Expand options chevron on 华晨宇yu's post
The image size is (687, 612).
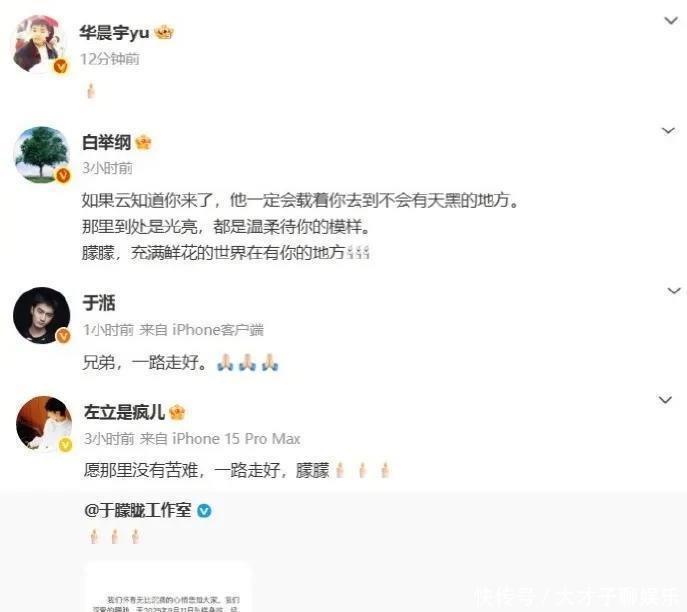point(671,20)
